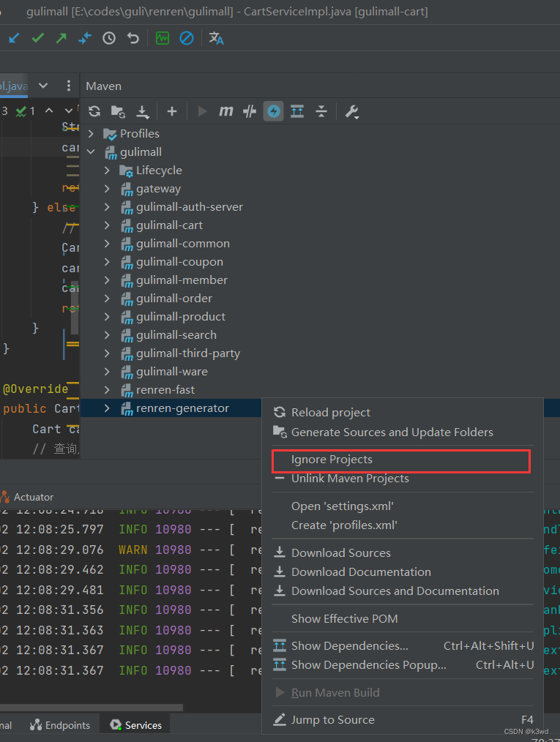Reload All Maven Projects icon
The image size is (560, 742).
(94, 111)
